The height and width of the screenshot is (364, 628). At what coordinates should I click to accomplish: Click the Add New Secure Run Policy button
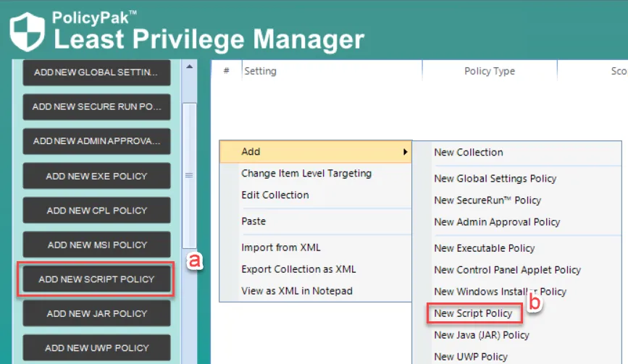[x=96, y=106]
